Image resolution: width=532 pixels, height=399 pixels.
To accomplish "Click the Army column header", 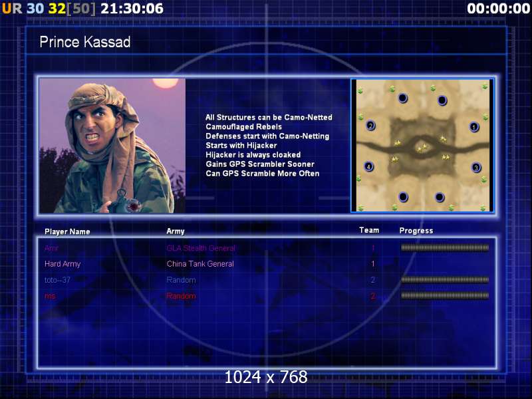I will click(176, 231).
